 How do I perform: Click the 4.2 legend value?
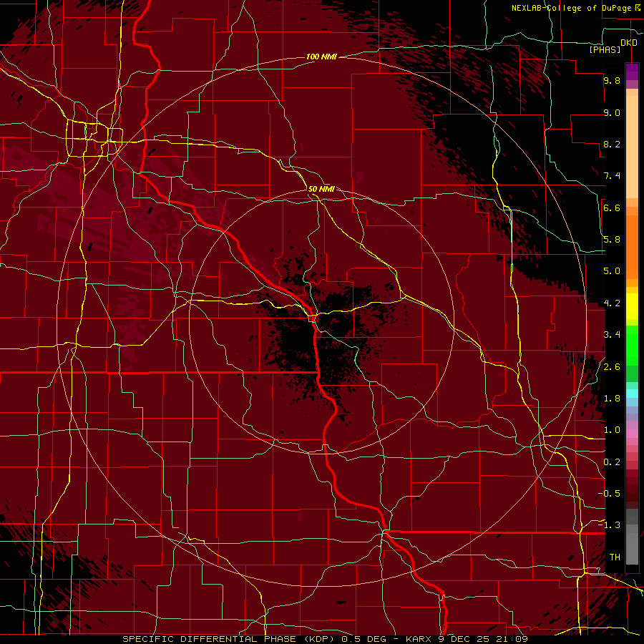[612, 303]
